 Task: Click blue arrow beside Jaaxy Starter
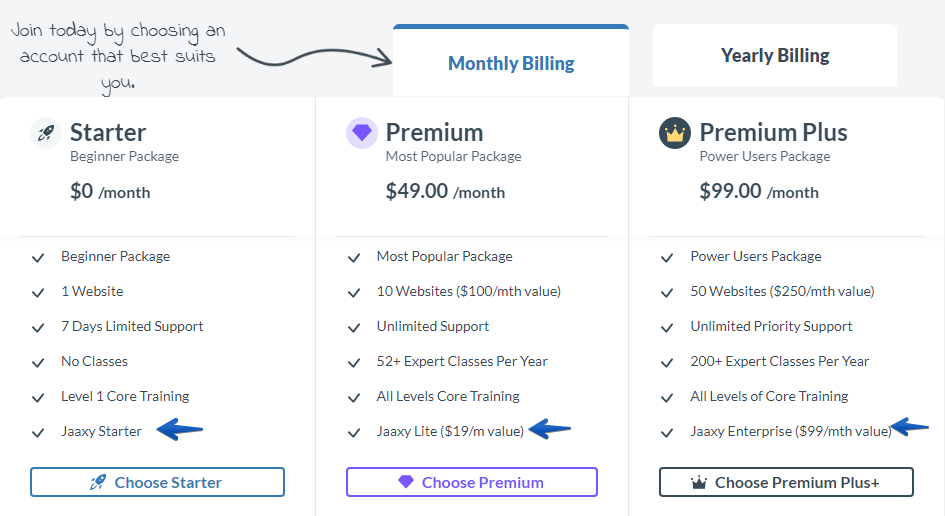[x=180, y=430]
